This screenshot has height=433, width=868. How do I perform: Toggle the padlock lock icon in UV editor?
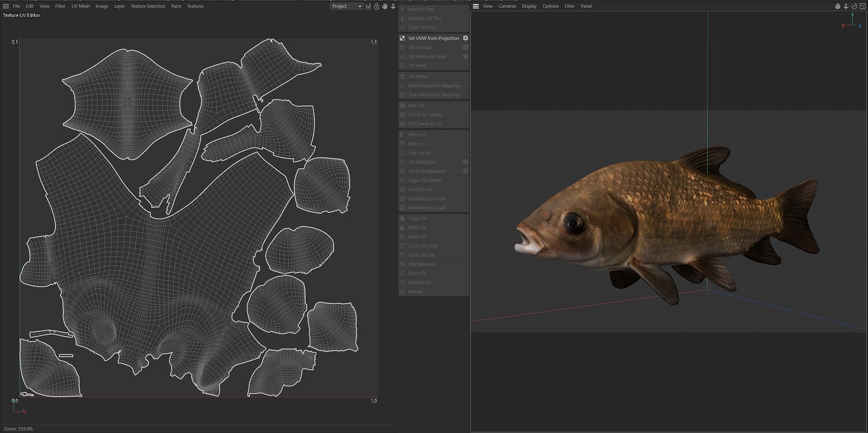(377, 6)
